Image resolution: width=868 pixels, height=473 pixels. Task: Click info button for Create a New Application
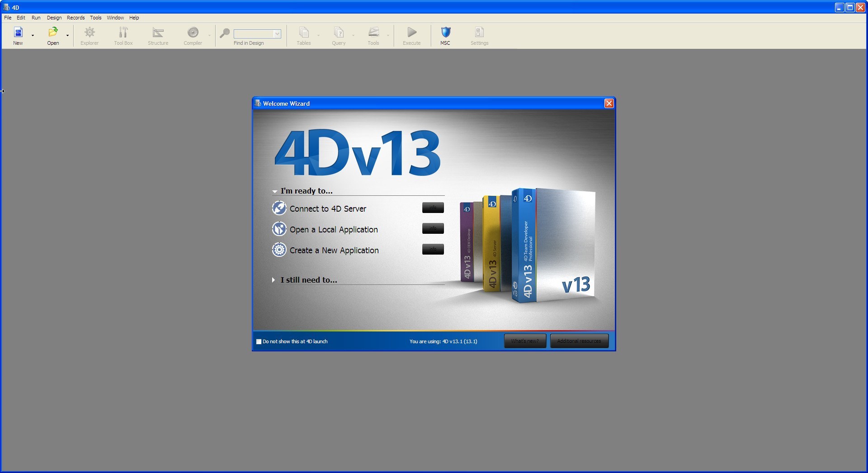point(433,249)
